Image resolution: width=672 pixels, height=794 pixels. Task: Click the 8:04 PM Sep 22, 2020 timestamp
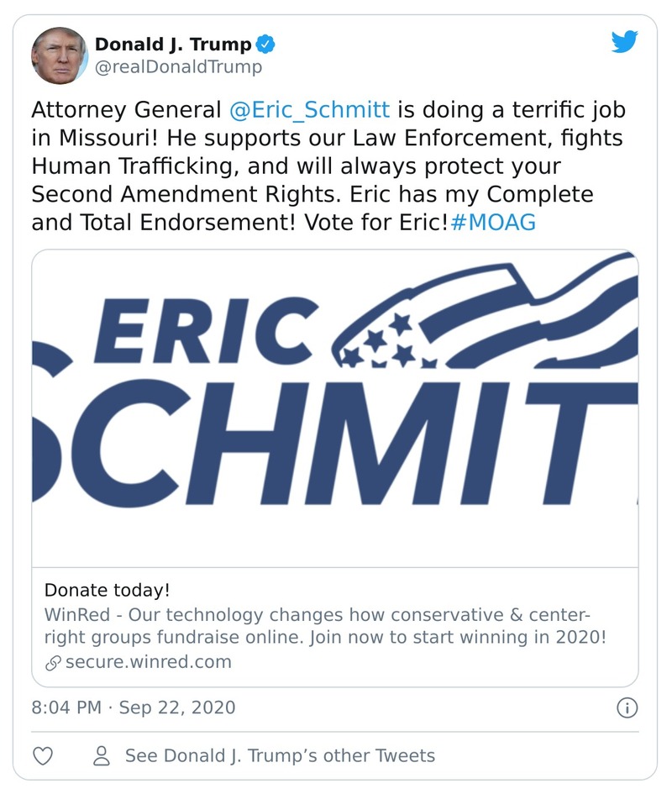pyautogui.click(x=134, y=707)
